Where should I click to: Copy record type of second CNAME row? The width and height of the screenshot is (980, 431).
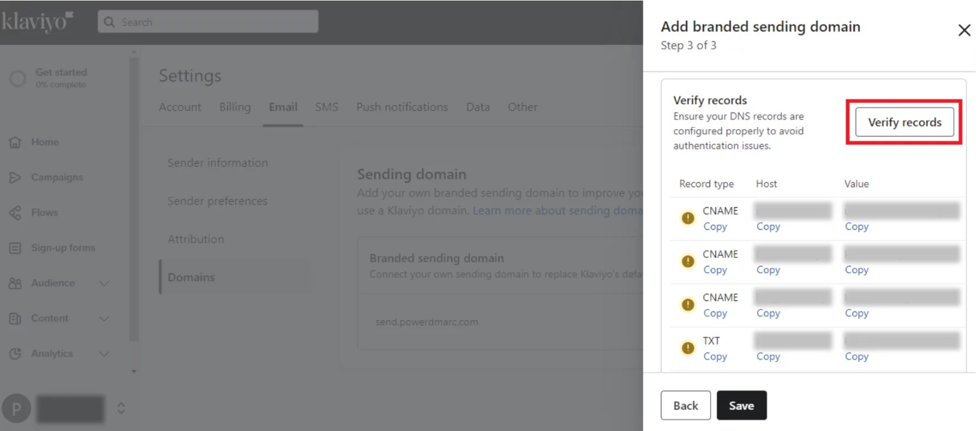715,270
